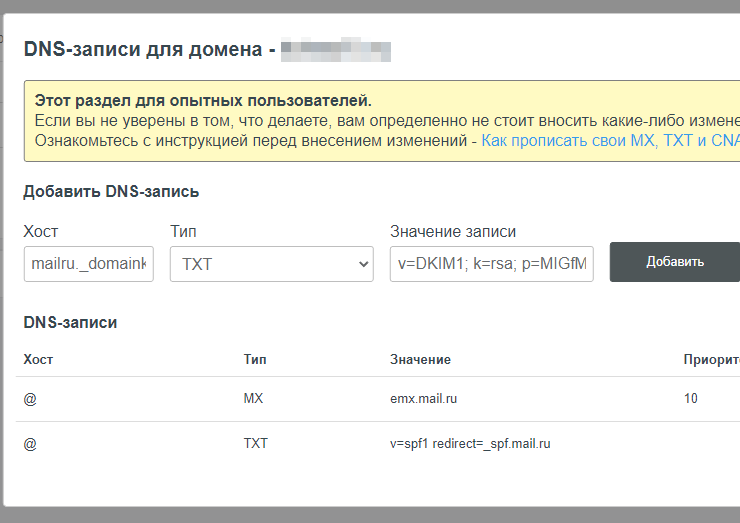Viewport: 740px width, 523px height.
Task: Click the Хост input field with mailru._domainkey
Action: pyautogui.click(x=88, y=264)
